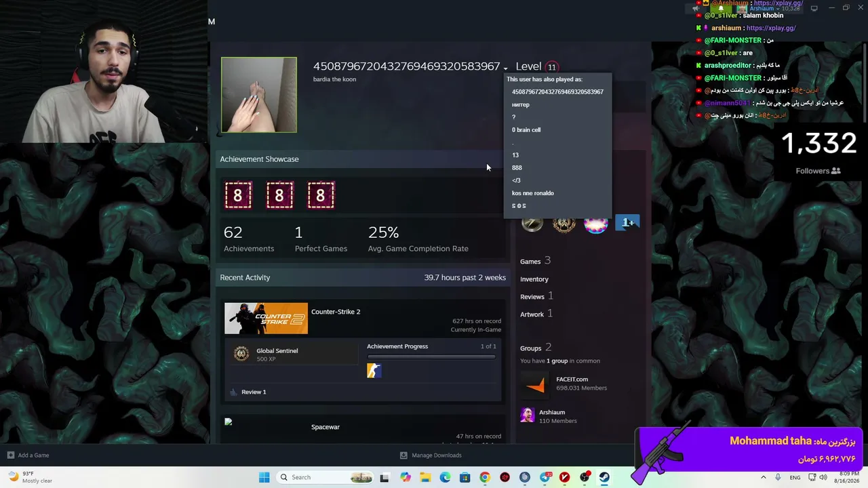Click the Windows taskbar Search box
Screen dimensions: 868x488
point(325,477)
